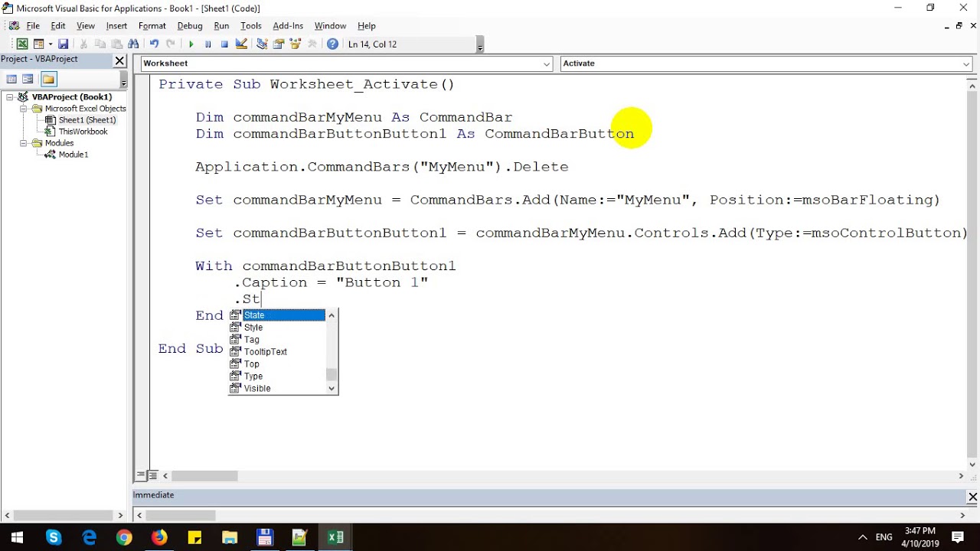Open the Format menu
The height and width of the screenshot is (551, 980).
[152, 26]
